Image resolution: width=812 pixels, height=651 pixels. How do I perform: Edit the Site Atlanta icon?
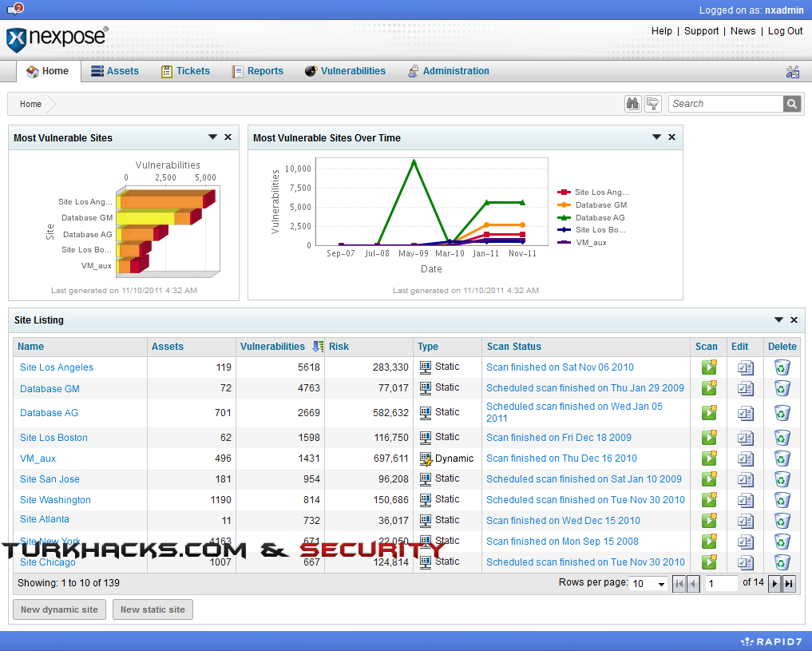coord(745,521)
